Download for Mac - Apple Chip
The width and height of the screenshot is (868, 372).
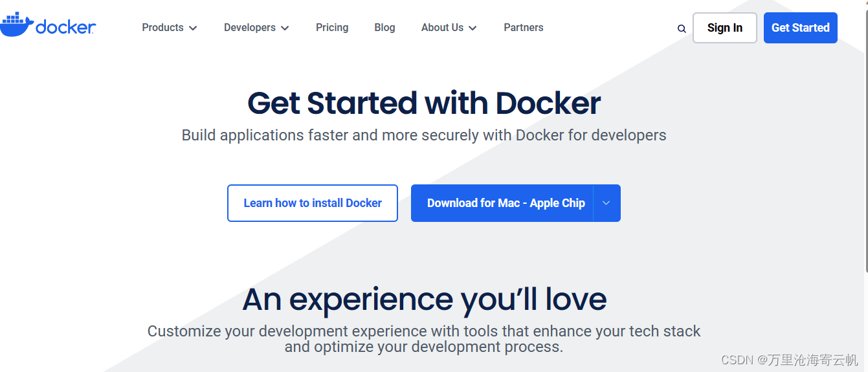point(502,203)
